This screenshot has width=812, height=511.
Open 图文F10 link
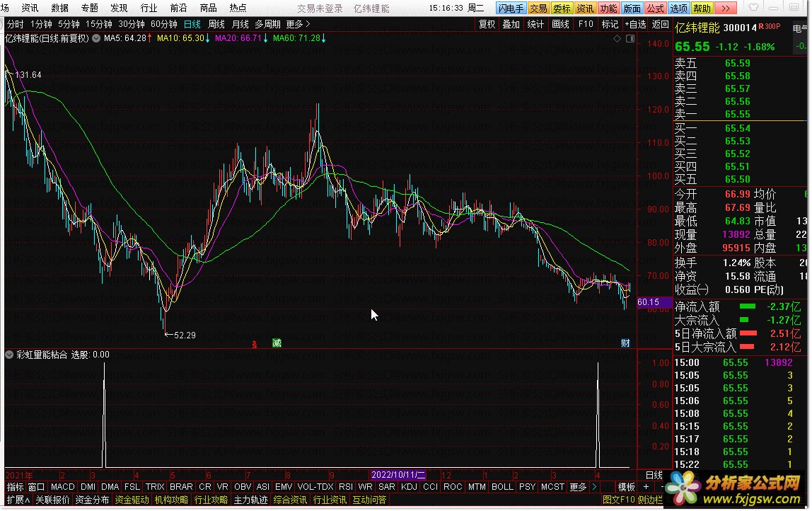pyautogui.click(x=618, y=500)
